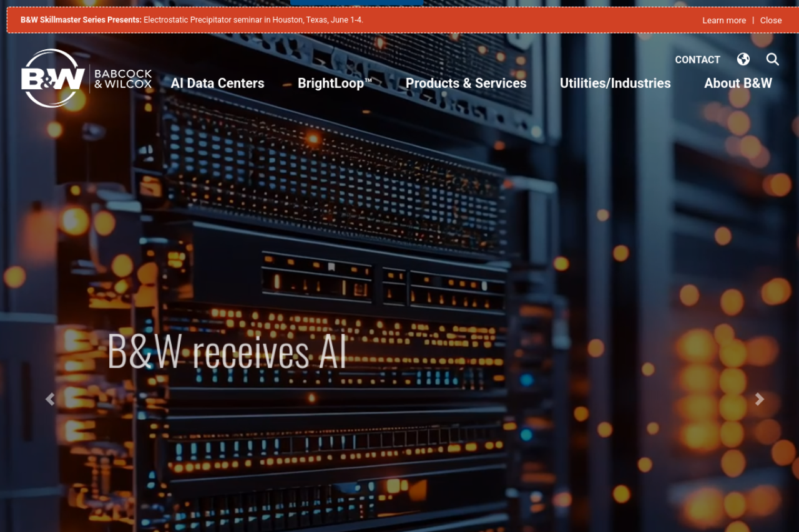Image resolution: width=799 pixels, height=532 pixels.
Task: Click the Electrostatic Precipitator seminar announcement text
Action: tap(253, 20)
